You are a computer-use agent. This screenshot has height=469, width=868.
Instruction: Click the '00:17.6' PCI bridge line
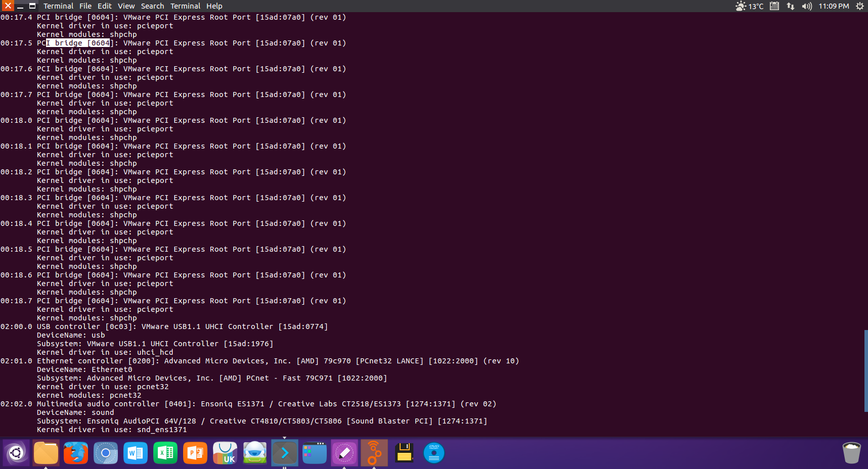(x=173, y=69)
